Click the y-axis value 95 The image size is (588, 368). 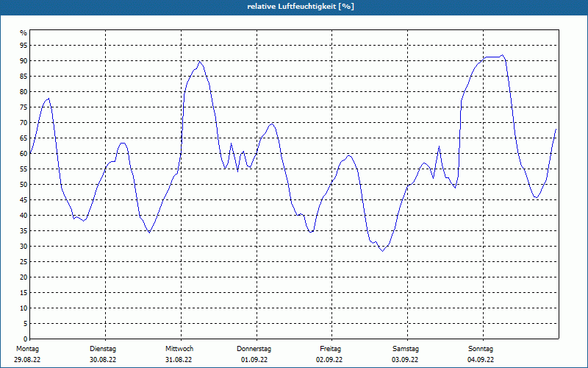(24, 46)
